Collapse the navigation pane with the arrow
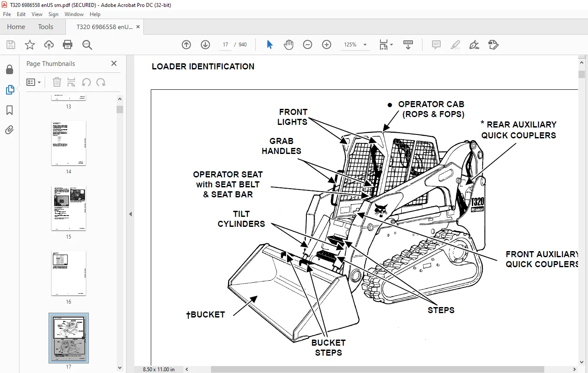 pyautogui.click(x=130, y=214)
